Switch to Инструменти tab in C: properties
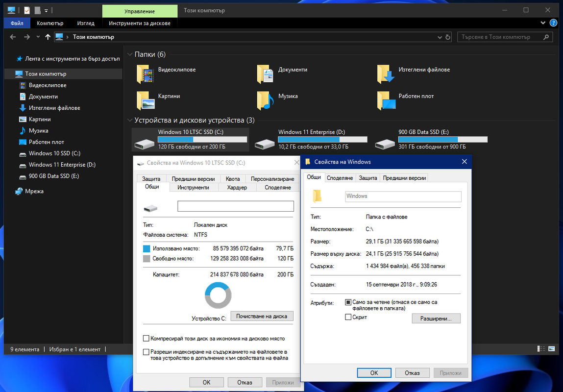Viewport: 563px width, 392px height. [x=193, y=187]
